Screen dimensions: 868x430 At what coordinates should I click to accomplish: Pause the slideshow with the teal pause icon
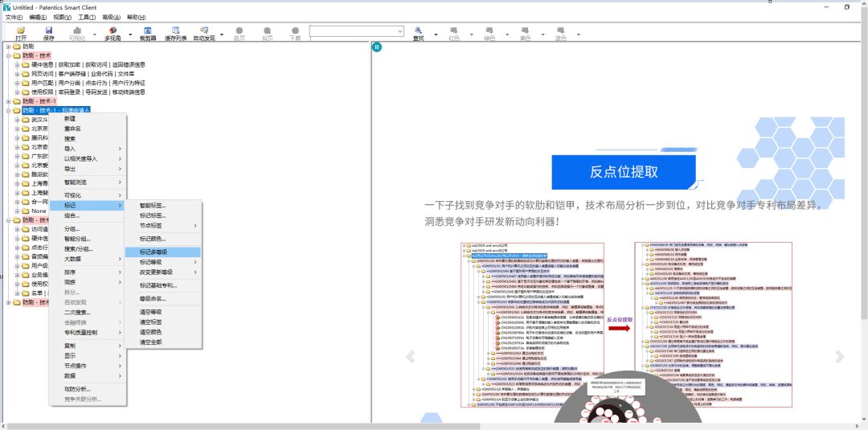click(376, 47)
